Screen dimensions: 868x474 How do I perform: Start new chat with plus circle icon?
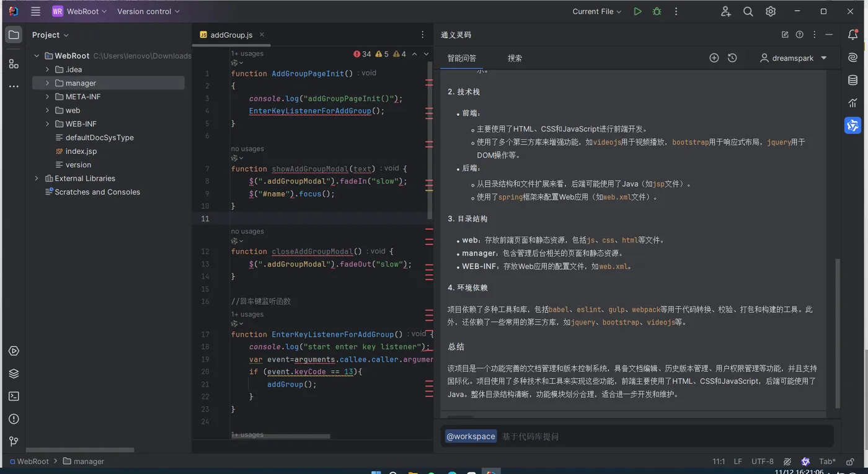[714, 58]
